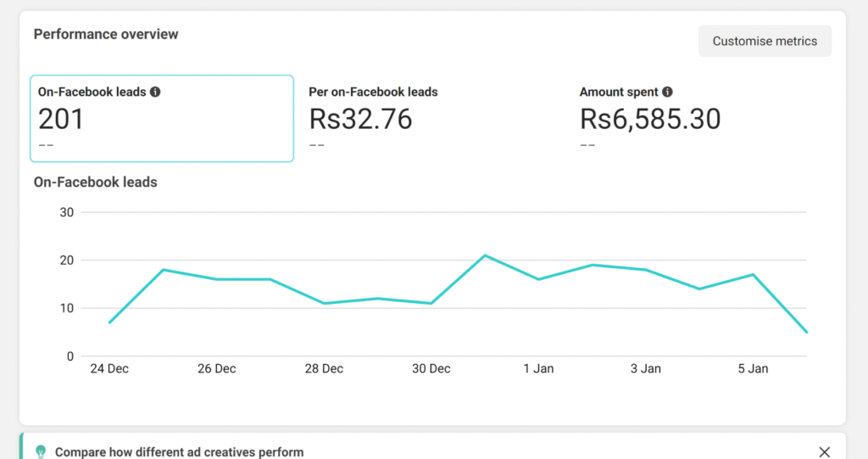The image size is (868, 459).
Task: Click the chart line point above 5 Jan
Action: 753,275
